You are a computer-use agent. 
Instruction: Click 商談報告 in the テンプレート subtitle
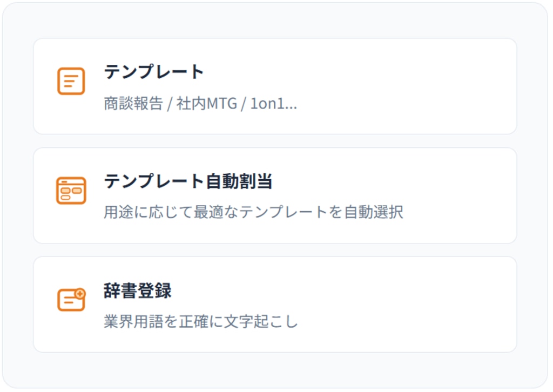coord(133,104)
